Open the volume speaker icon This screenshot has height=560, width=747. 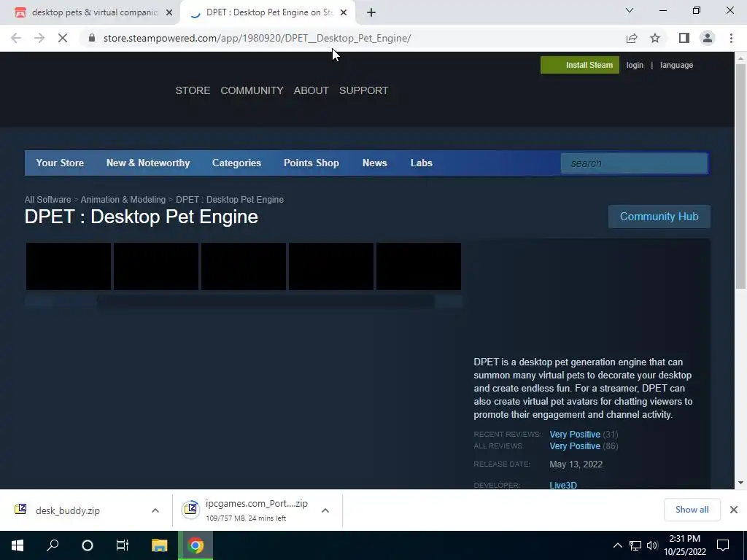click(652, 545)
